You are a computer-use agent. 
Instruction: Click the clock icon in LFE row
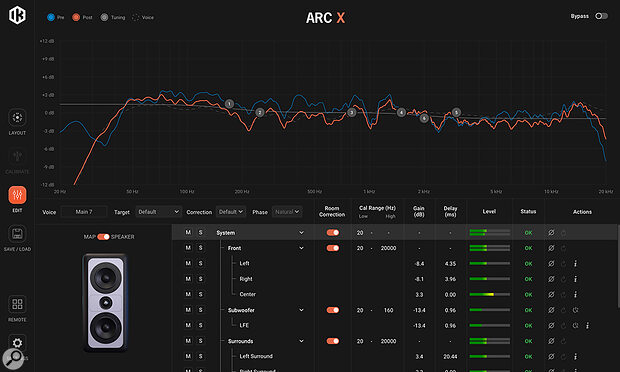(x=575, y=326)
